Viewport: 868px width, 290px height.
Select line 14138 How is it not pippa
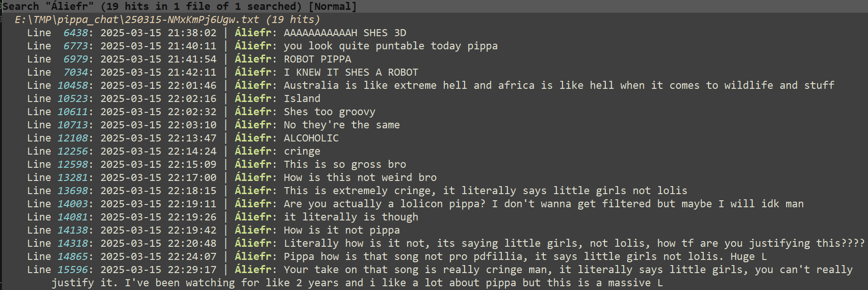point(213,230)
